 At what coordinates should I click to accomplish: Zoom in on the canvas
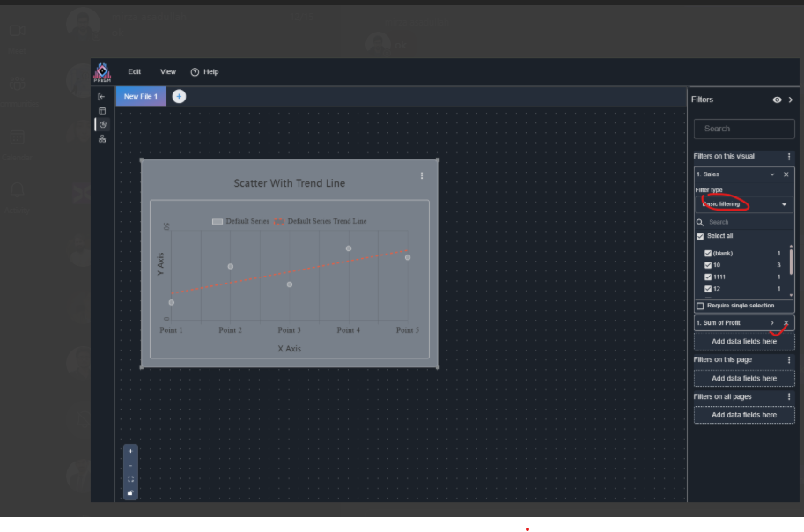click(131, 451)
